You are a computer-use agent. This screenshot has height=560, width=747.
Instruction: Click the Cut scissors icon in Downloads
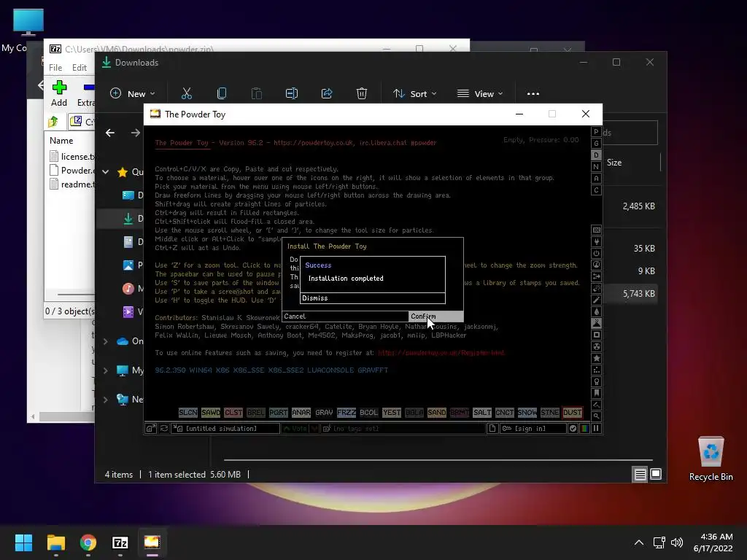(x=186, y=93)
